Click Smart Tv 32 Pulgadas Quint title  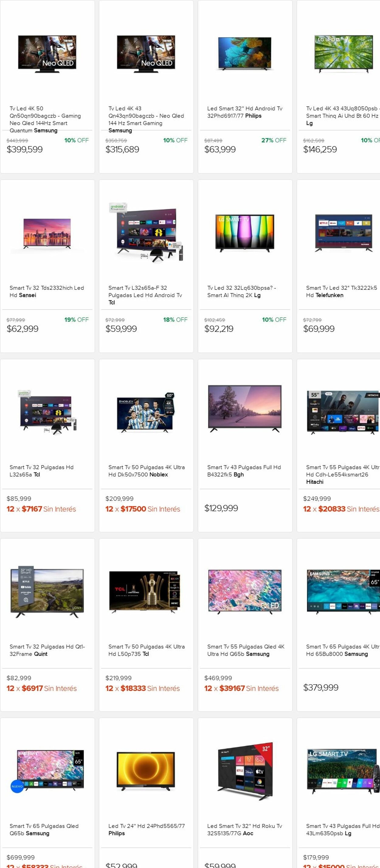[x=47, y=650]
